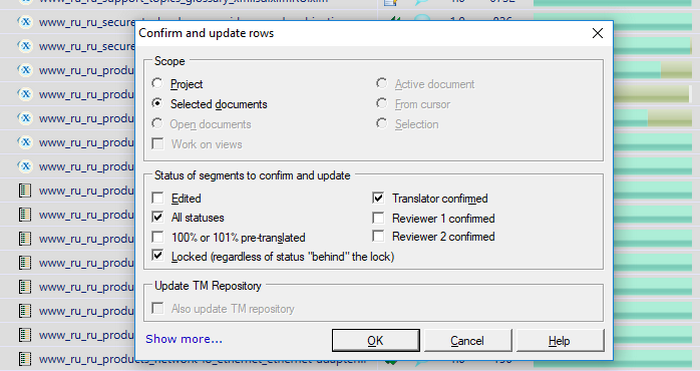Select the Project scope radio button

157,83
